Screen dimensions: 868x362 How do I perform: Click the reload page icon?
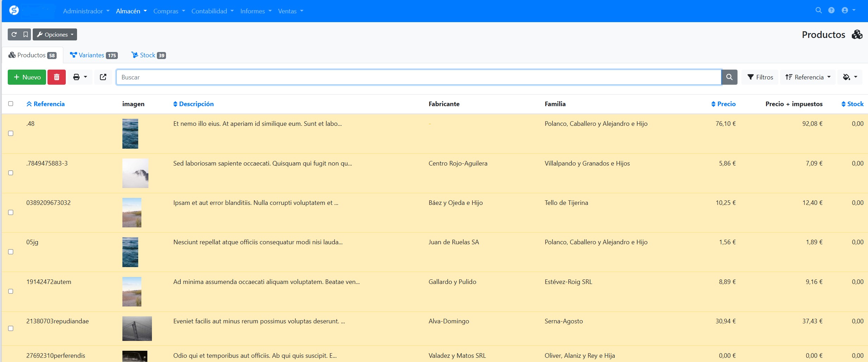14,34
